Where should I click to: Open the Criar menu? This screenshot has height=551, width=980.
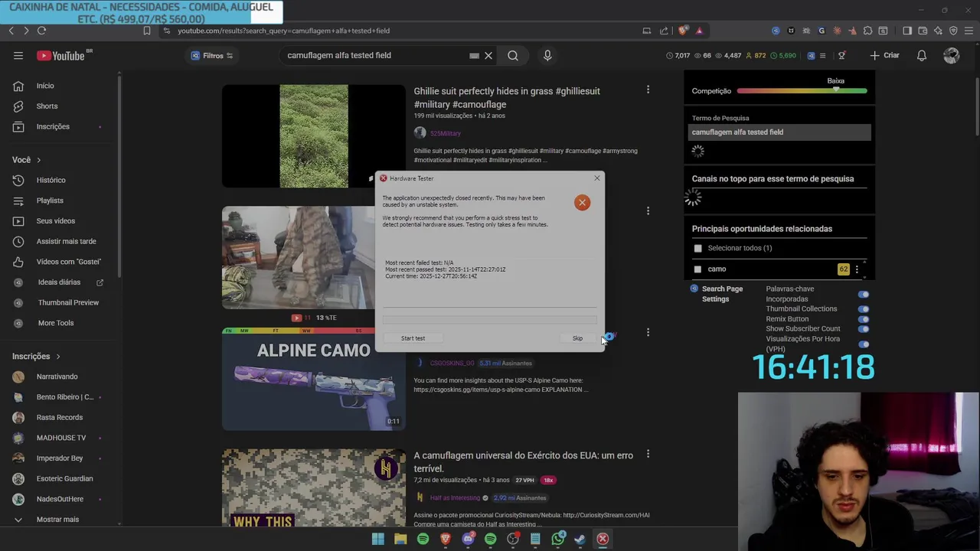pos(884,55)
